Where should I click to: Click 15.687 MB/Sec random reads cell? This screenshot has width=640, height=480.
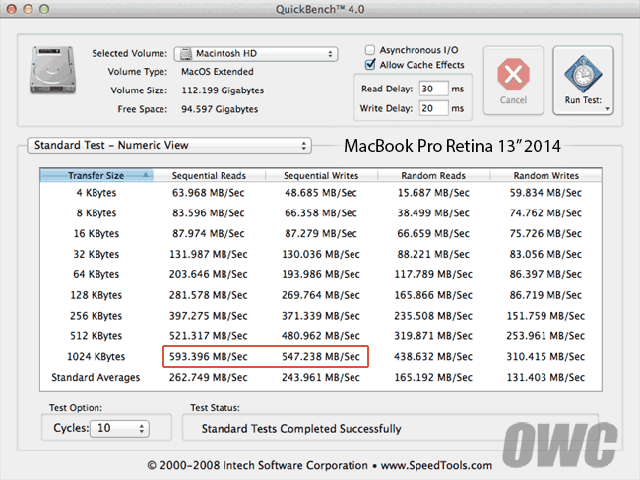433,193
